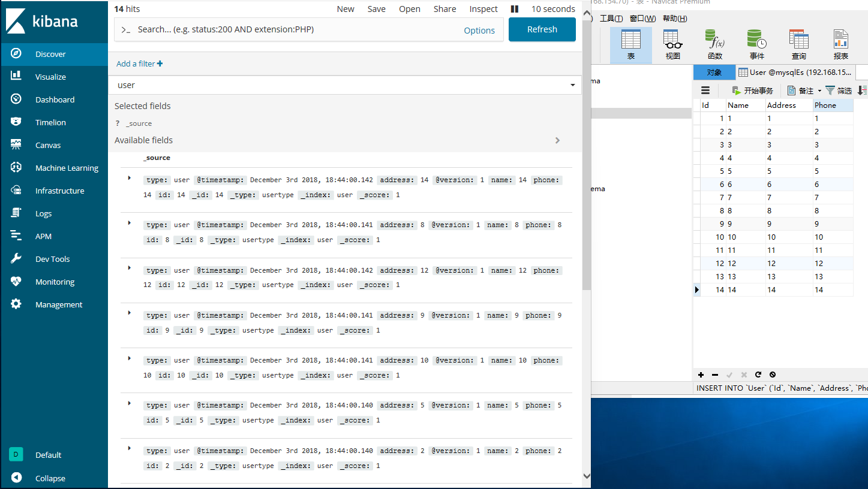868x489 pixels.
Task: Select Navicat 视图 (View) toolbar icon
Action: (673, 45)
